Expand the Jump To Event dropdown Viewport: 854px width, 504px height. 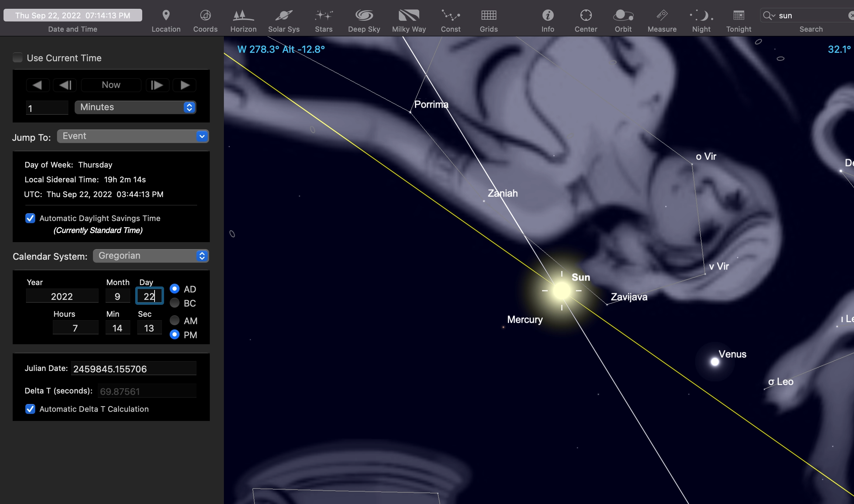pos(133,136)
